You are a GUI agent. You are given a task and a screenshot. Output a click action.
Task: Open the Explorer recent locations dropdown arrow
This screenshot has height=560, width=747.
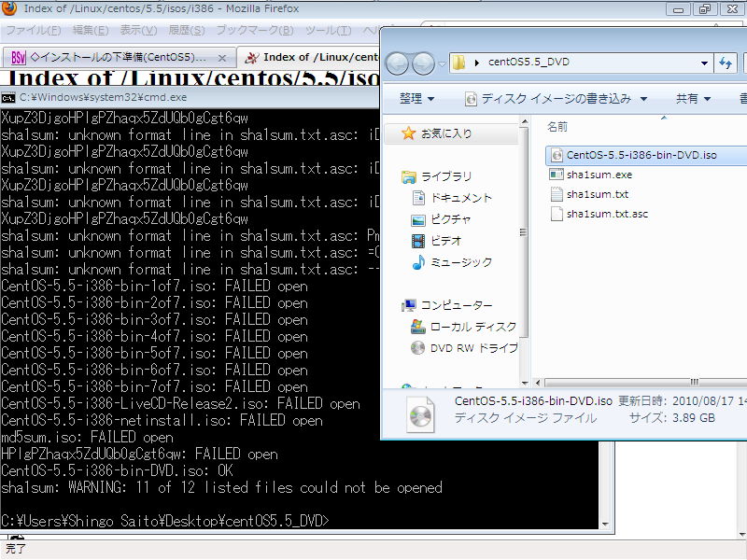442,63
